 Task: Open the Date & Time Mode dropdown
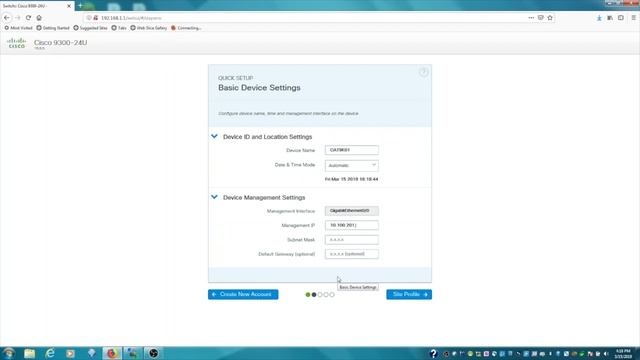[351, 165]
